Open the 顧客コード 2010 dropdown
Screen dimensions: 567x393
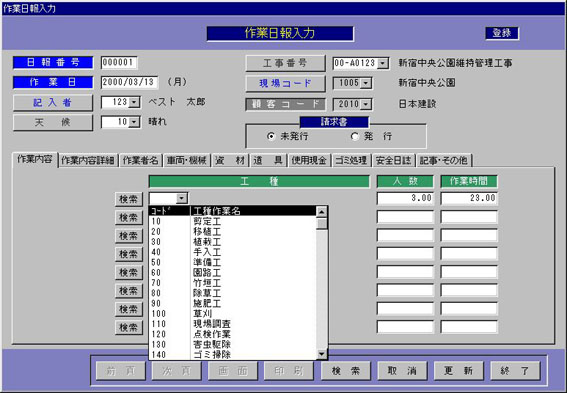(366, 104)
